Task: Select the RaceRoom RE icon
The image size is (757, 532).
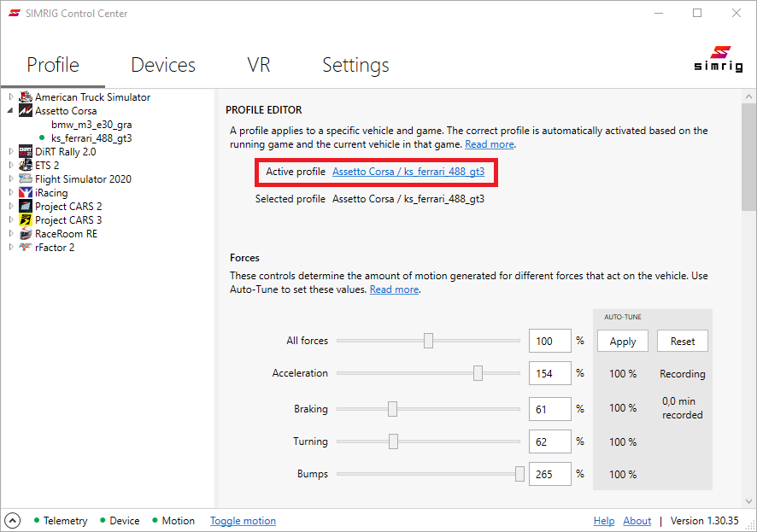Action: coord(26,234)
